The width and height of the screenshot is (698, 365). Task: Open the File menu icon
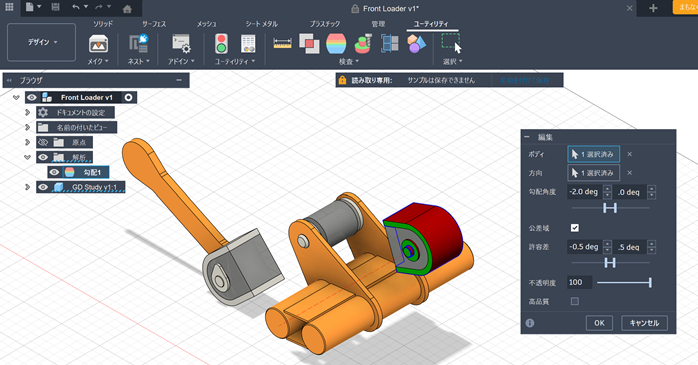30,7
